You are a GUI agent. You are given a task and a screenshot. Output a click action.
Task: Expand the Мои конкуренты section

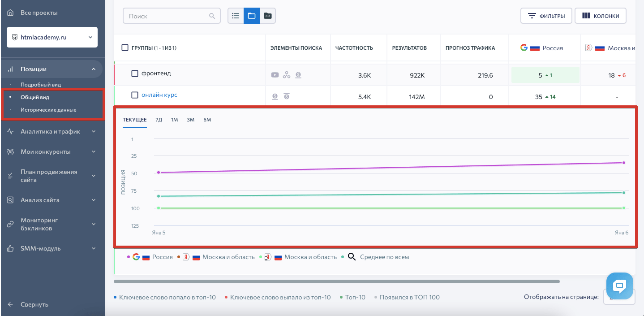(x=94, y=152)
